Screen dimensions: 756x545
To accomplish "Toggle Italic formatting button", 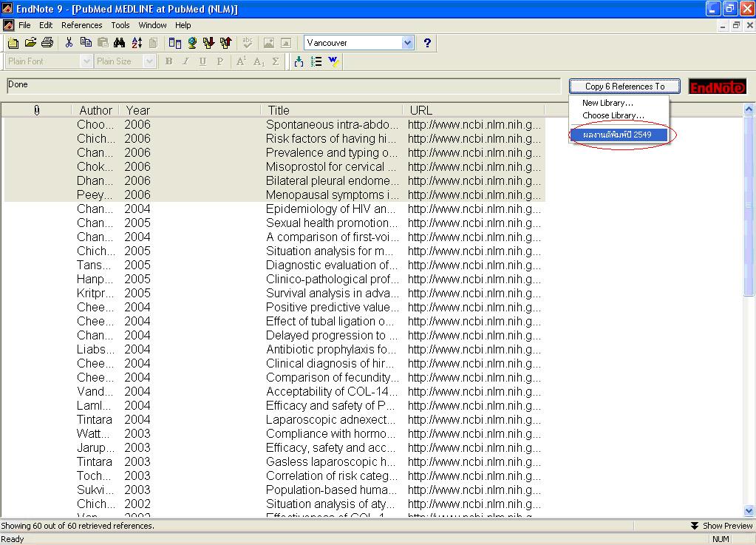I will point(185,61).
